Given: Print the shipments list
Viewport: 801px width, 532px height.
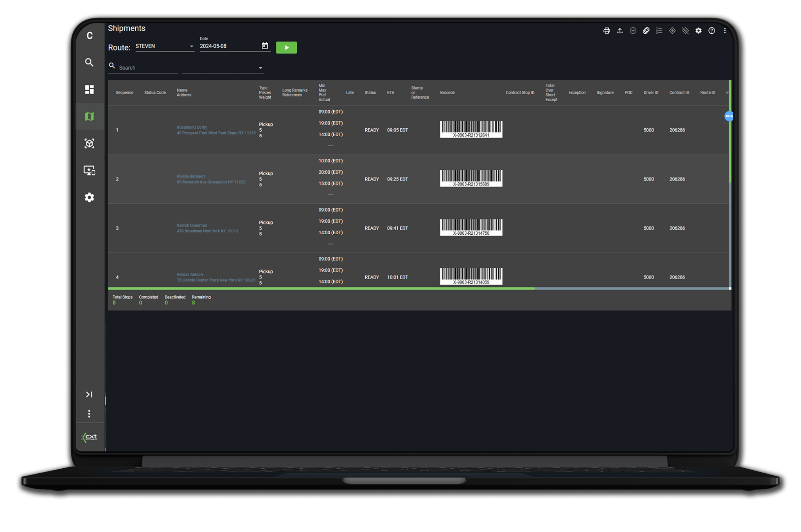Looking at the screenshot, I should pyautogui.click(x=606, y=31).
